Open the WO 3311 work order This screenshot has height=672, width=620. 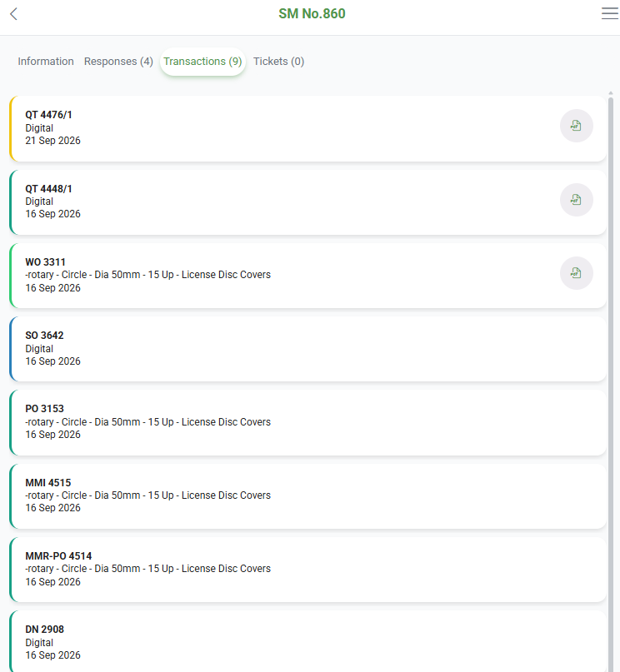pos(307,276)
